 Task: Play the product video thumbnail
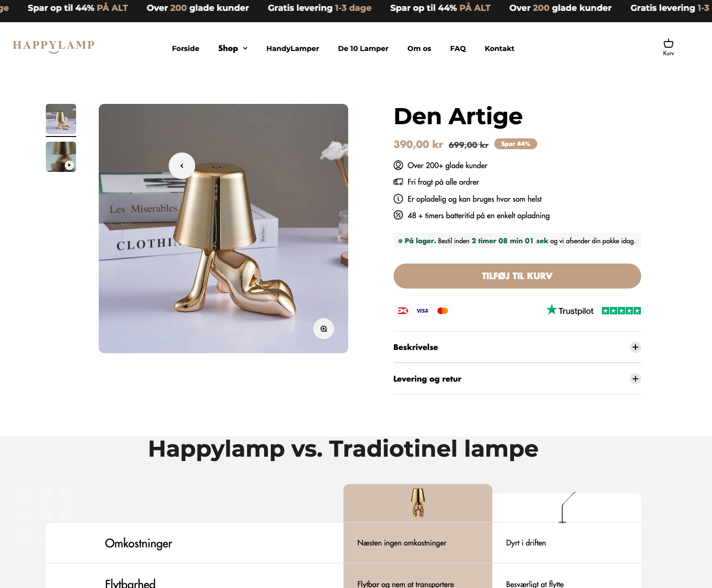pyautogui.click(x=61, y=157)
